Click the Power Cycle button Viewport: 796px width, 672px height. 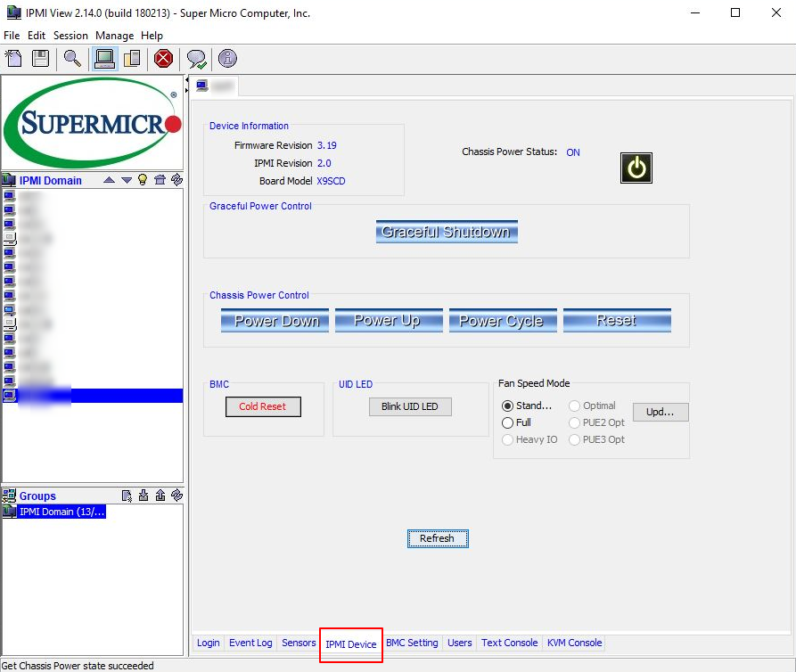coord(503,321)
